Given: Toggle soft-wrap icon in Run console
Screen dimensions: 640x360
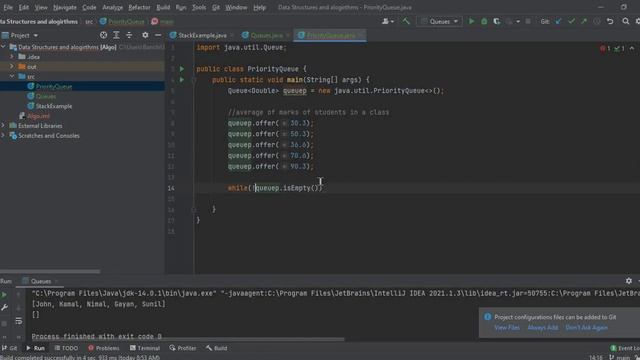Looking at the screenshot, I should click(18, 321).
